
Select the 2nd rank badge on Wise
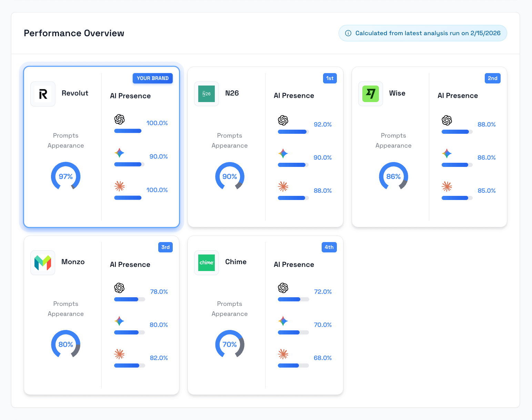[x=492, y=78]
